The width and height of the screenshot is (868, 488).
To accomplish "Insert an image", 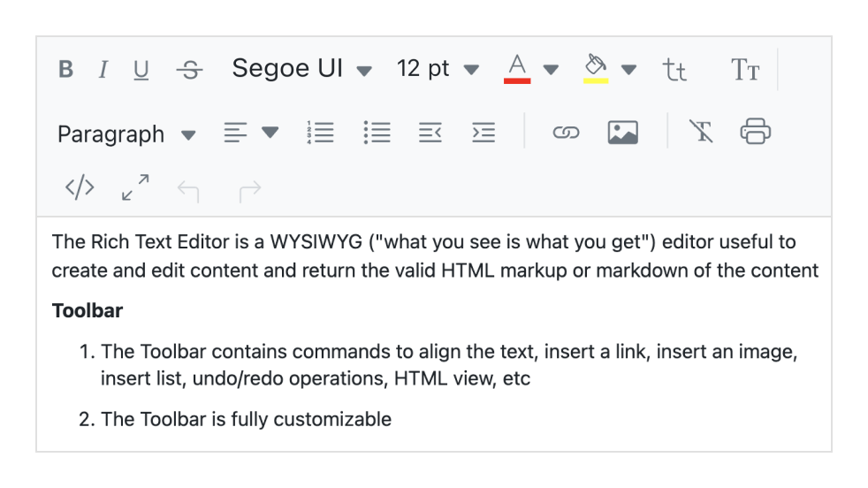I will (x=623, y=133).
